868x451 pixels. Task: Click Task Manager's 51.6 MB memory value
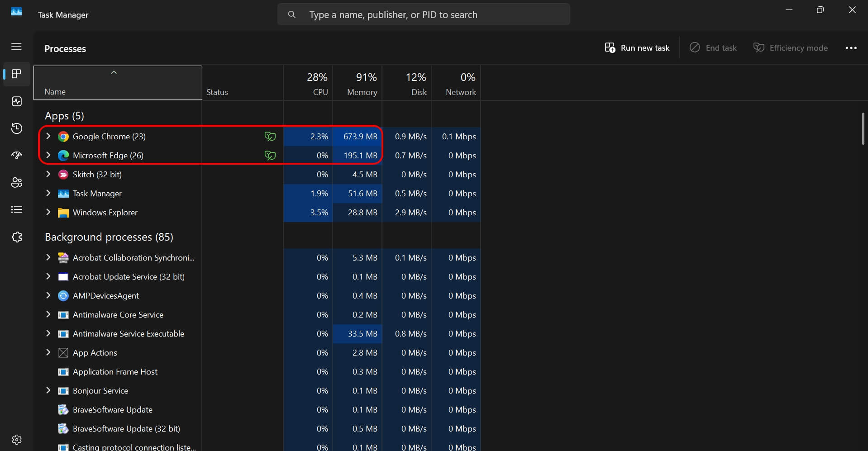click(x=362, y=194)
